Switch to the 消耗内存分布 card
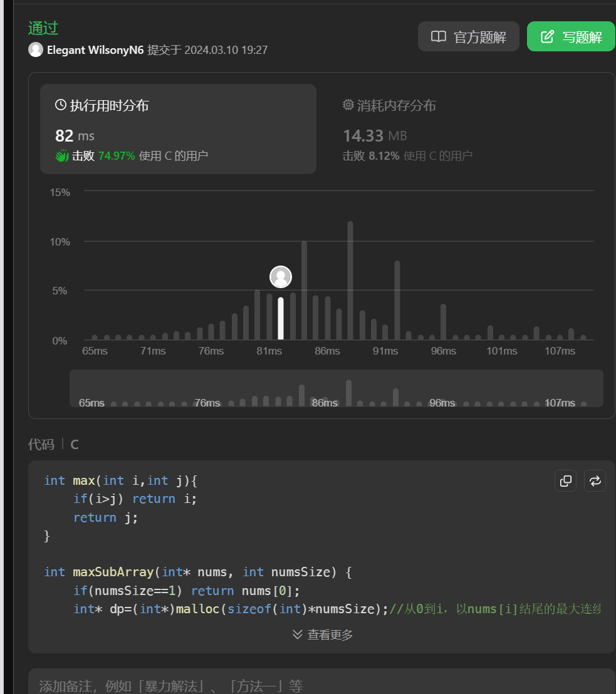This screenshot has width=616, height=694. coord(464,129)
